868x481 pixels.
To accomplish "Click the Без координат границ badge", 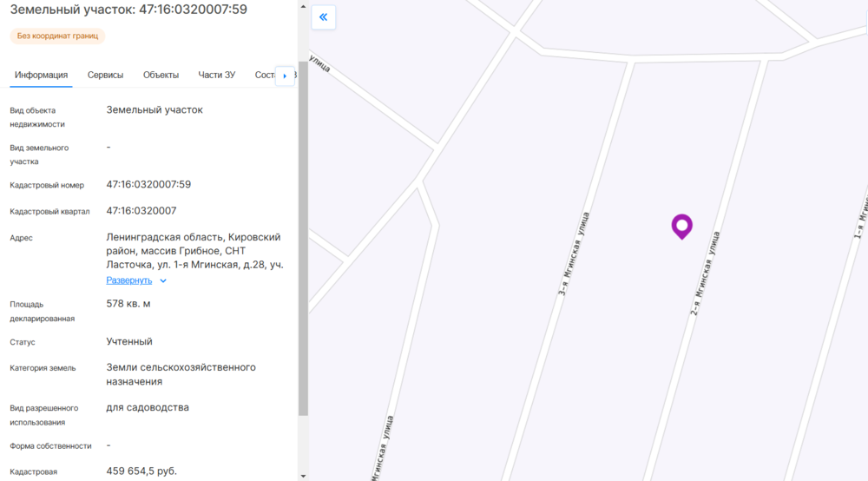I will (x=58, y=36).
